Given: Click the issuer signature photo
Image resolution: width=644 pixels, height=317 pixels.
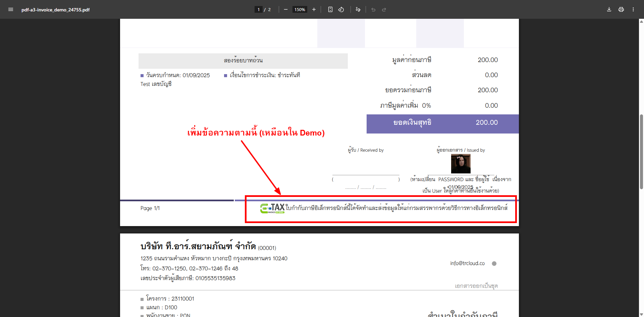Looking at the screenshot, I should coord(461,164).
